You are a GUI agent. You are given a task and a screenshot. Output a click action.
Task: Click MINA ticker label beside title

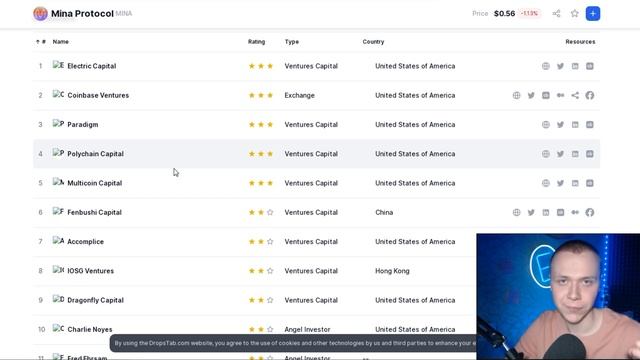pyautogui.click(x=124, y=13)
